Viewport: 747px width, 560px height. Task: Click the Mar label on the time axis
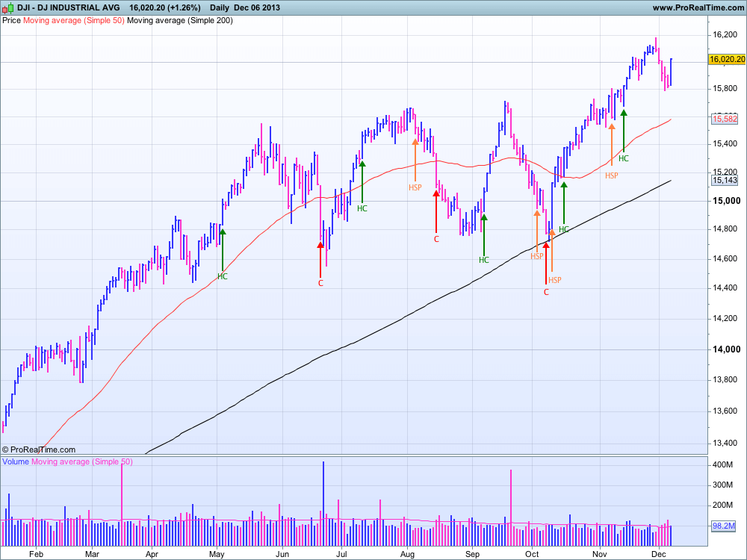92,554
